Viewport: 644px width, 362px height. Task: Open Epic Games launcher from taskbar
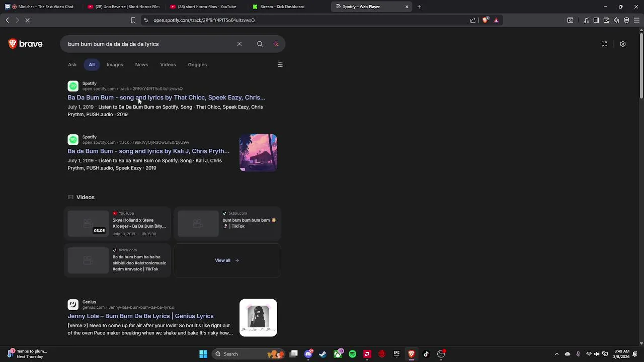397,354
